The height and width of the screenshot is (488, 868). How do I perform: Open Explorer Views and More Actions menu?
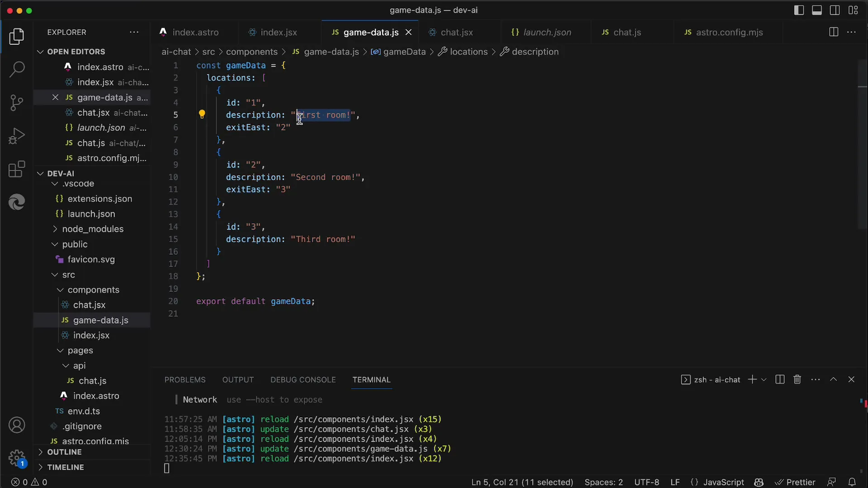[134, 32]
